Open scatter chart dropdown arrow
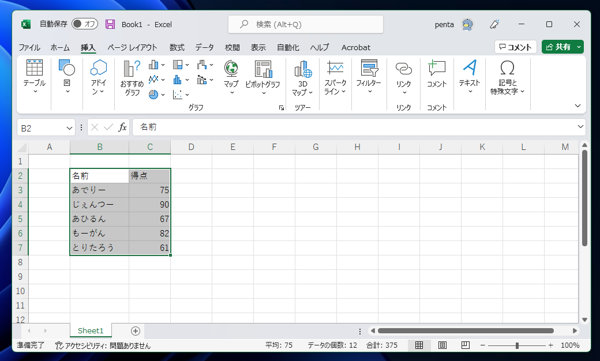Screen dimensions: 600x361 [187, 95]
